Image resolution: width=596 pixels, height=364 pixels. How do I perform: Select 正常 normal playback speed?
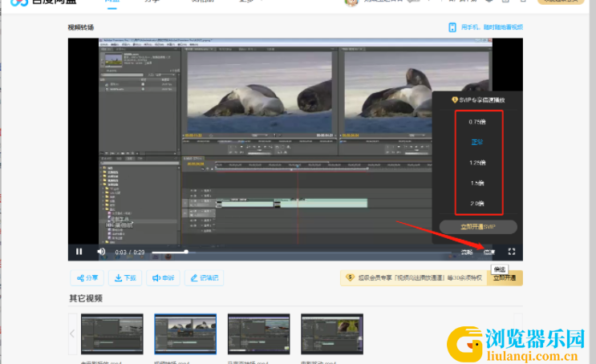point(477,142)
